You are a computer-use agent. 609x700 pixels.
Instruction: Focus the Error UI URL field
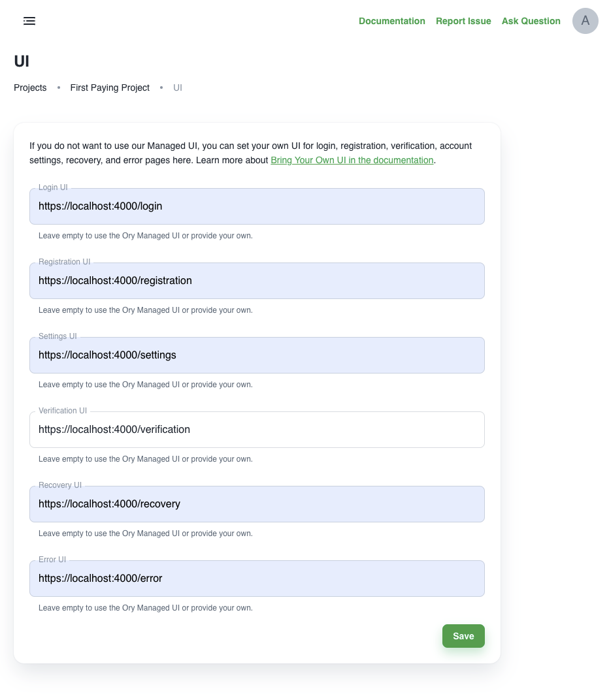coord(257,579)
